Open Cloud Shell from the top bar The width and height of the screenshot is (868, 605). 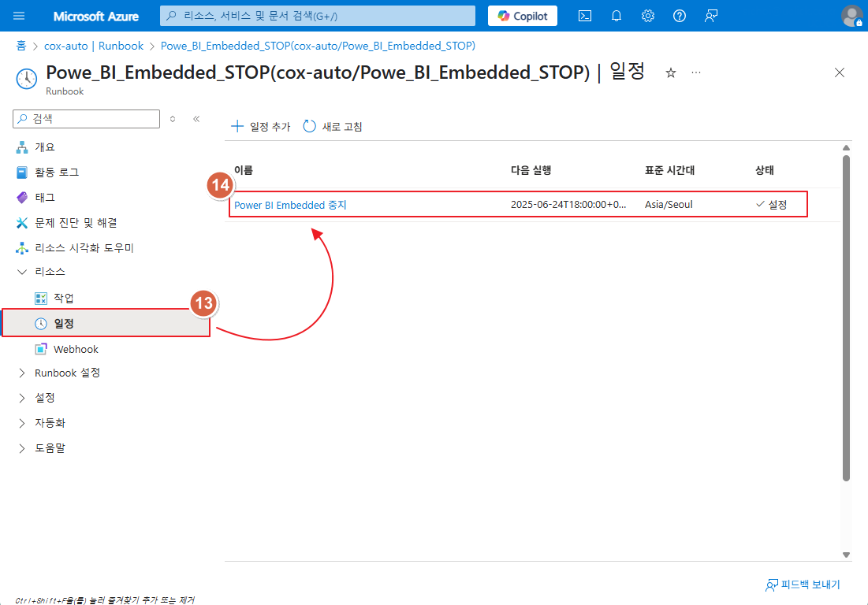tap(584, 16)
